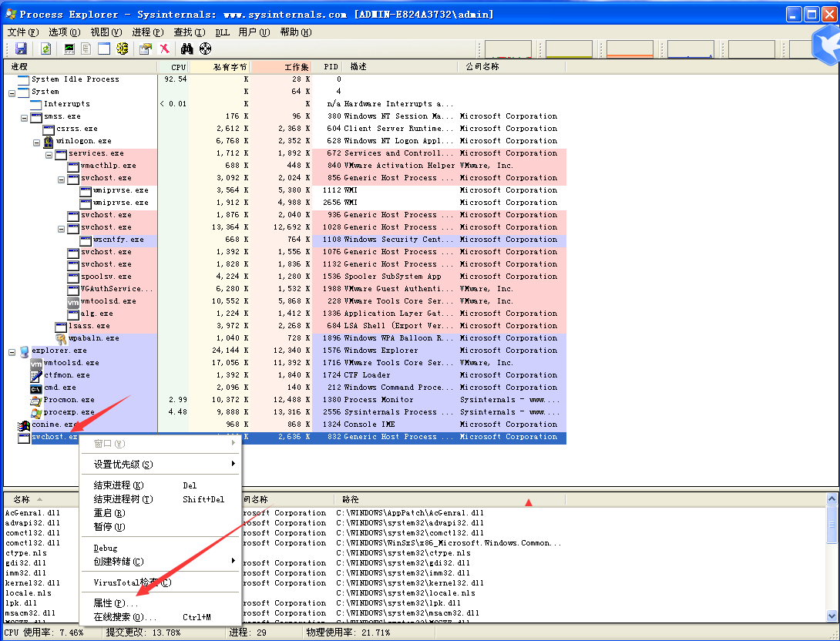The image size is (840, 641).
Task: Sort by the 工作集 column header
Action: pos(281,67)
